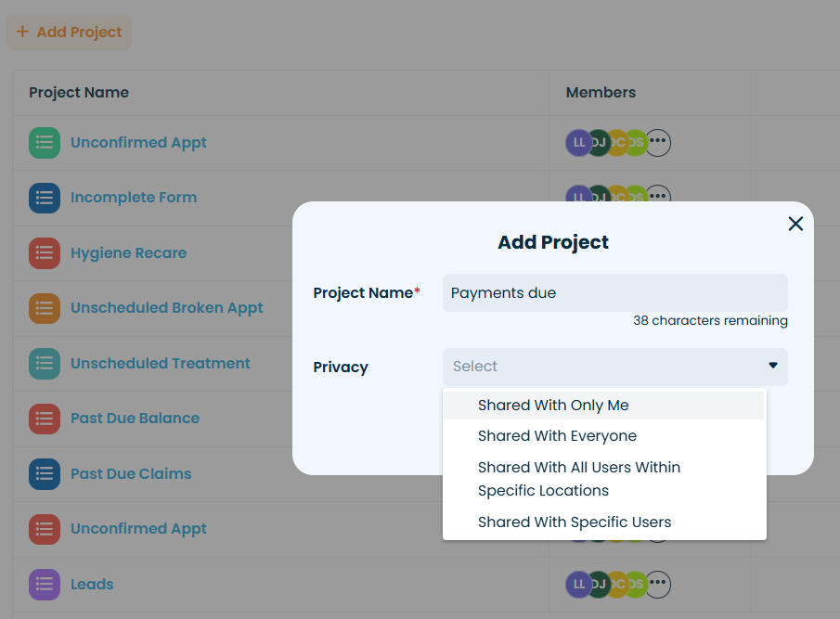The height and width of the screenshot is (619, 840).
Task: Click the red Past Due Balance icon
Action: pyautogui.click(x=45, y=419)
